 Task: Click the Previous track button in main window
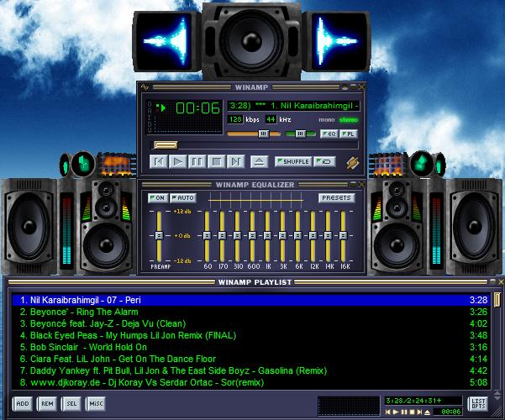[x=159, y=161]
